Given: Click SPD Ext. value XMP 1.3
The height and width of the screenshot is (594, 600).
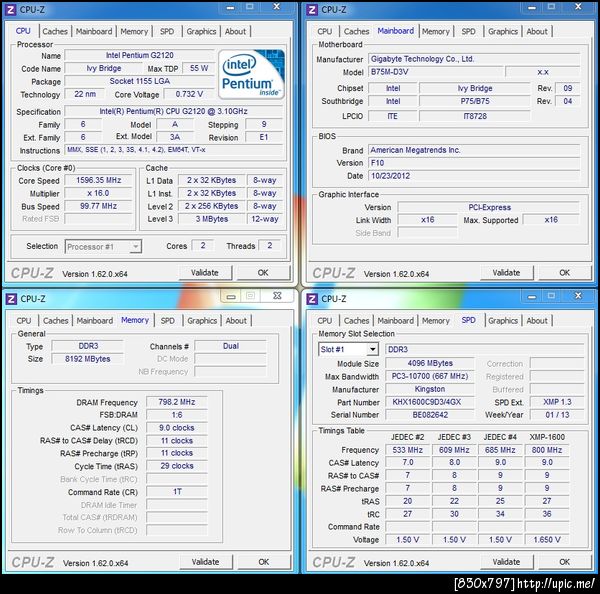Looking at the screenshot, I should coord(557,402).
